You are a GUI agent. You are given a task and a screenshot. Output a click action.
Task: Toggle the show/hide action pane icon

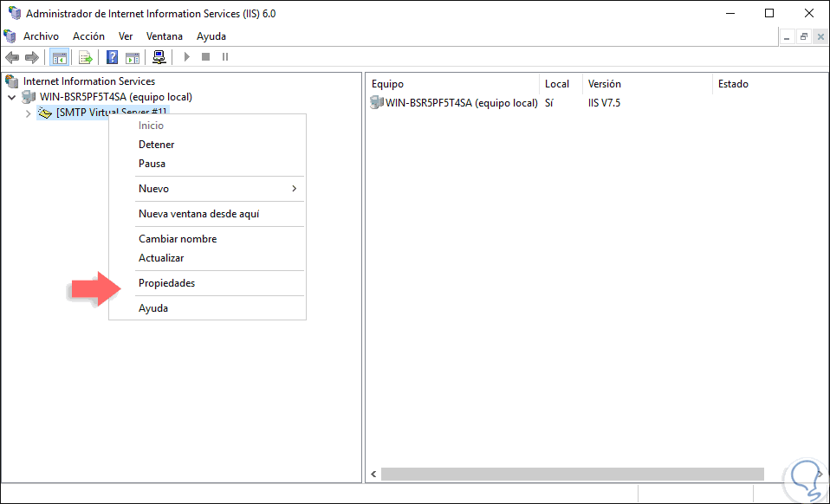tap(133, 57)
